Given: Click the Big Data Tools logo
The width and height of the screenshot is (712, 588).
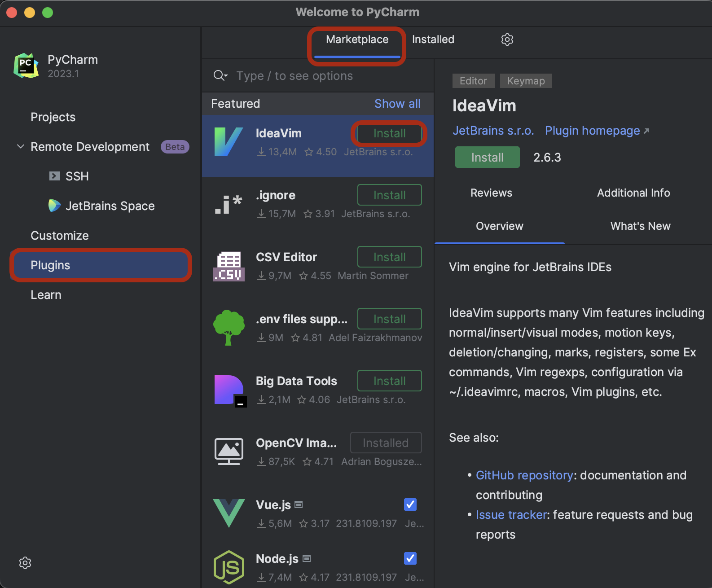Looking at the screenshot, I should coord(230,391).
